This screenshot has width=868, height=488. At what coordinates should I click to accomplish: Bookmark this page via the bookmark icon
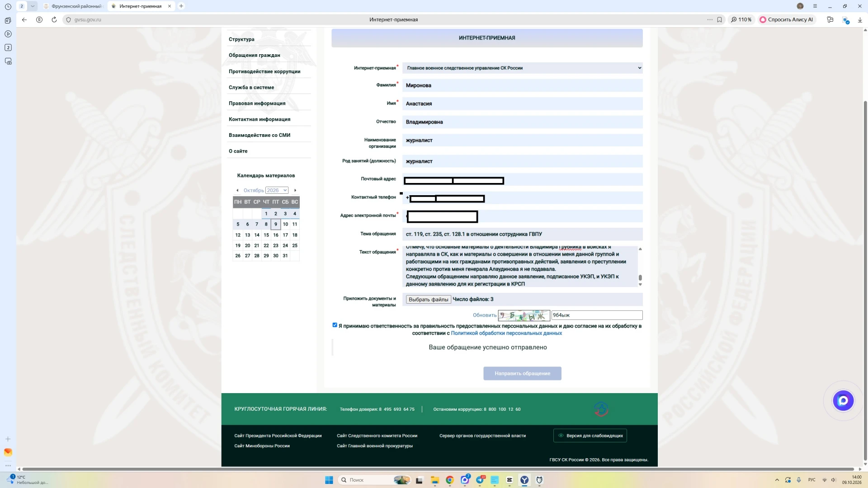click(x=719, y=19)
